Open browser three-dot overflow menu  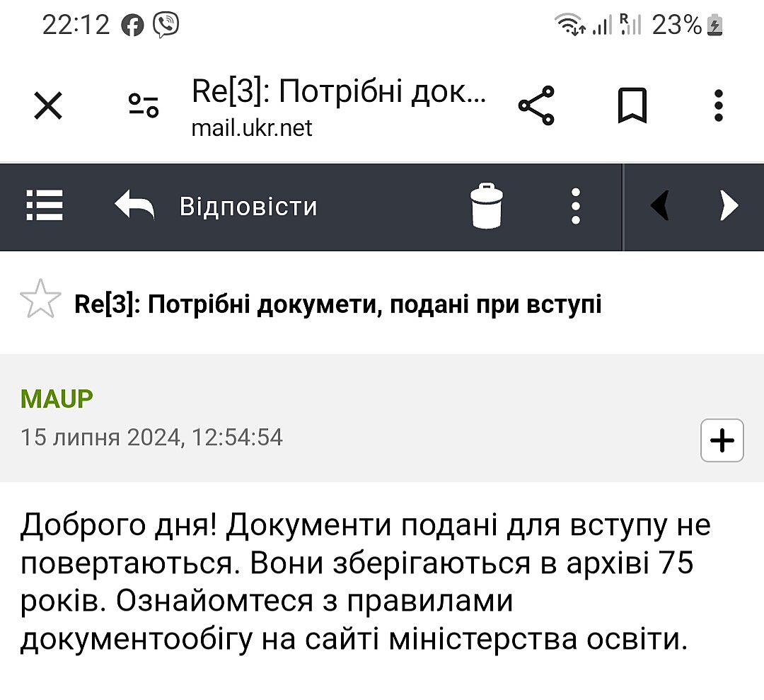point(719,106)
